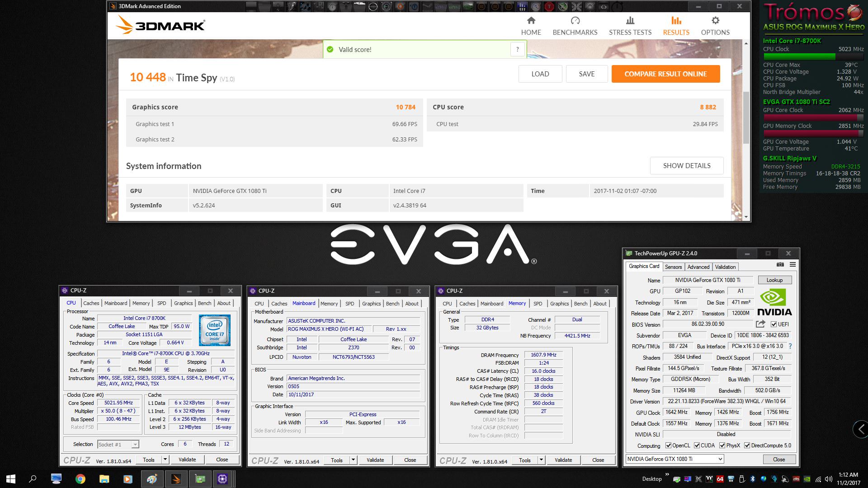Open the Windows Start menu
Image resolution: width=868 pixels, height=488 pixels.
click(11, 479)
